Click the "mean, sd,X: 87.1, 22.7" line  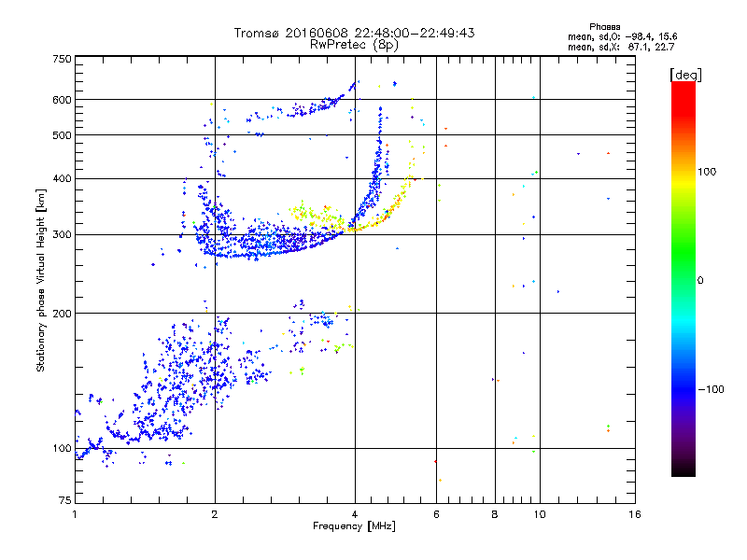pos(621,47)
